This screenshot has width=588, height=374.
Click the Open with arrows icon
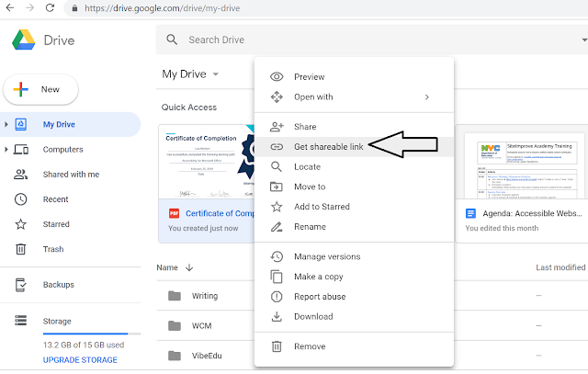pyautogui.click(x=277, y=96)
